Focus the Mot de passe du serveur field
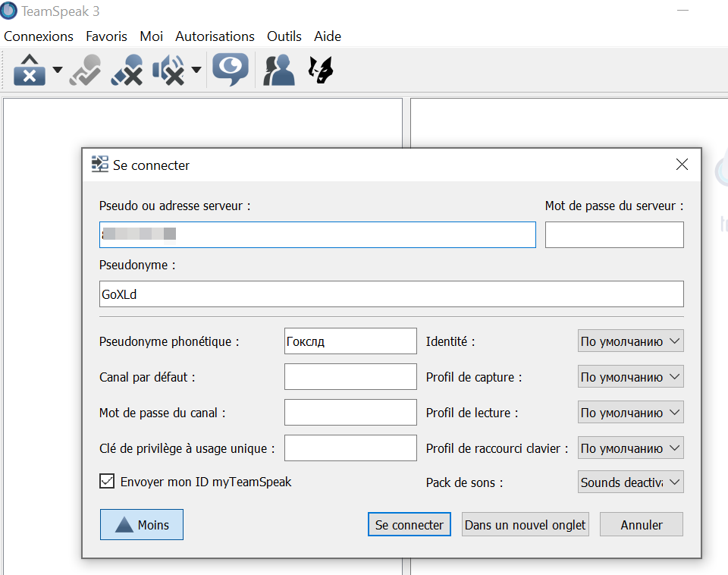 click(614, 235)
